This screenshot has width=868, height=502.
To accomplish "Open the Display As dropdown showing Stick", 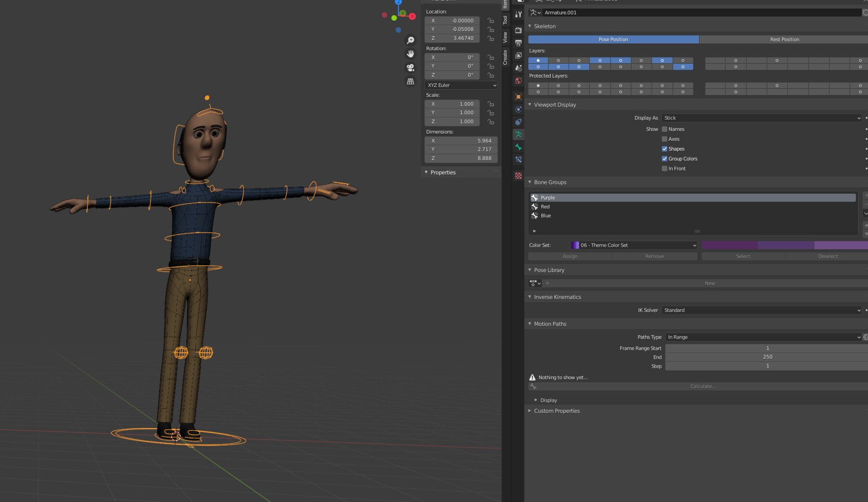I will point(761,118).
